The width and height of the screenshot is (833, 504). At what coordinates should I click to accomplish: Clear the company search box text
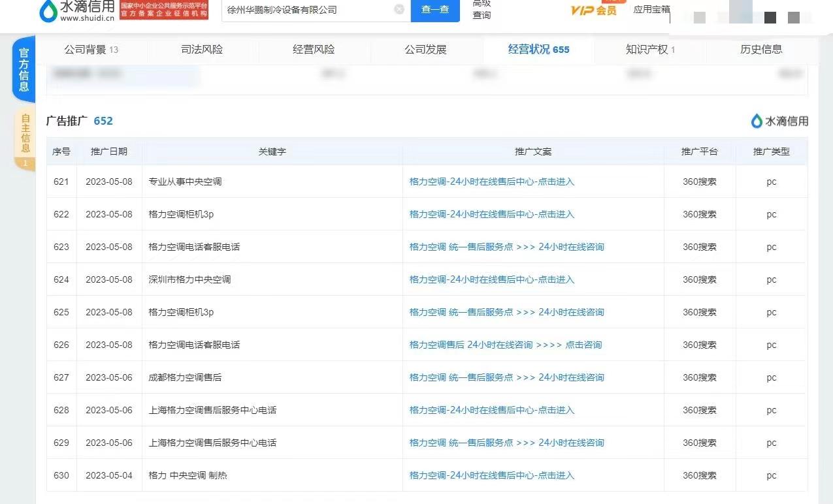(x=399, y=10)
